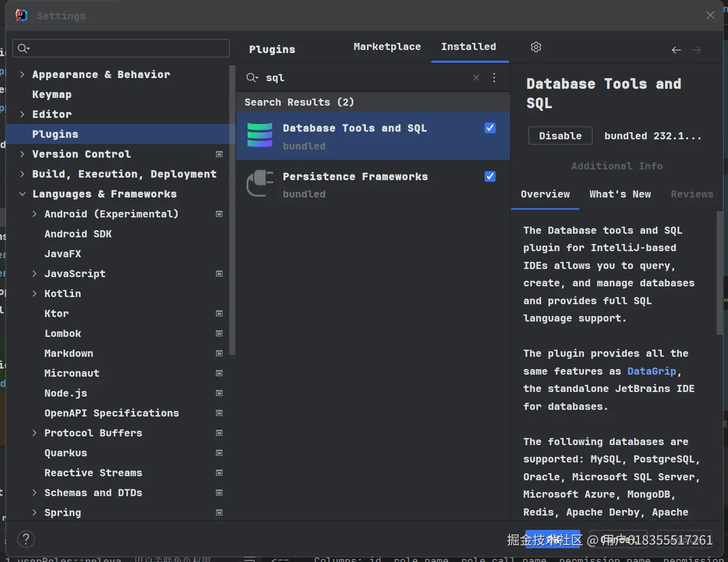Clear the plugin search text
The image size is (728, 562).
click(476, 78)
